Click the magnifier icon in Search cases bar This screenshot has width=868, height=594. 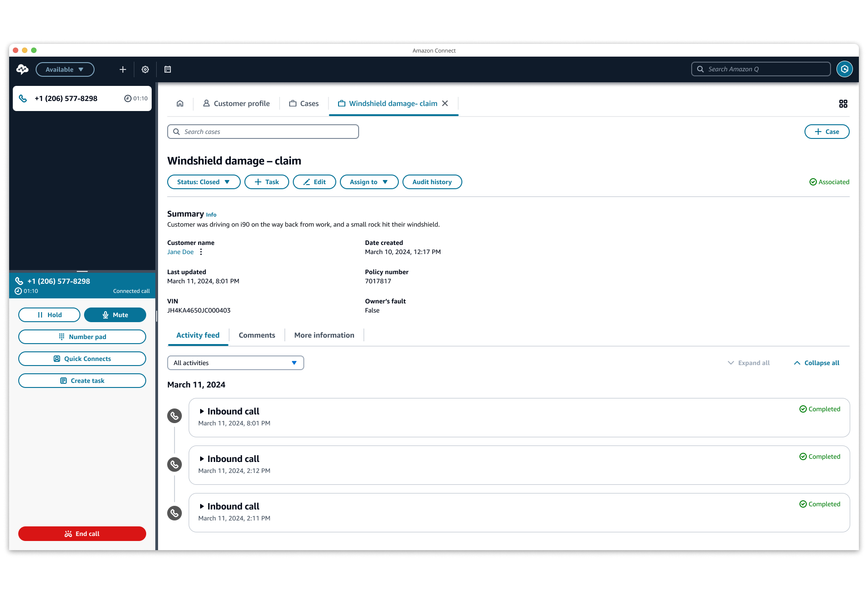(x=177, y=132)
